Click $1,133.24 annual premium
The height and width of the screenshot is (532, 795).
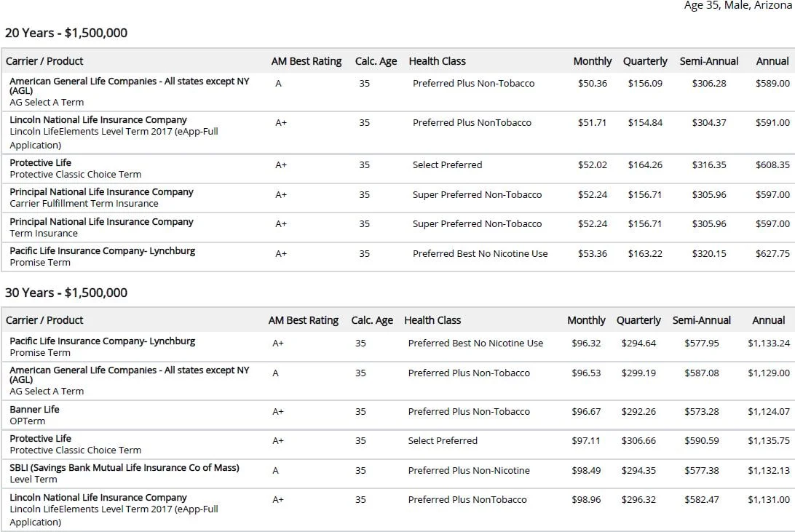(x=769, y=343)
